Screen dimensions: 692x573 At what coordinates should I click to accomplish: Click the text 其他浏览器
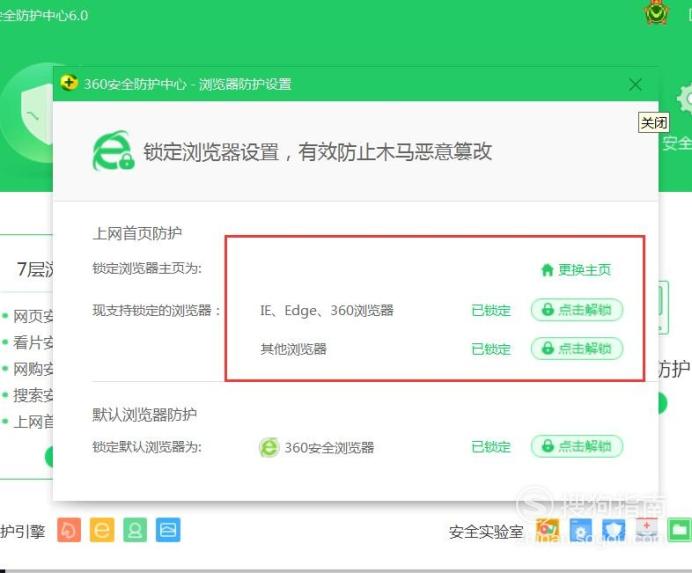pyautogui.click(x=293, y=349)
